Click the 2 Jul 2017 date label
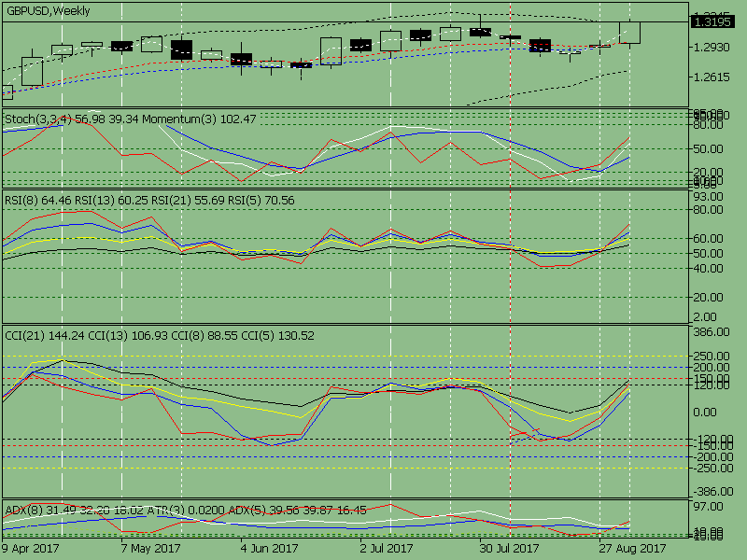 click(387, 549)
